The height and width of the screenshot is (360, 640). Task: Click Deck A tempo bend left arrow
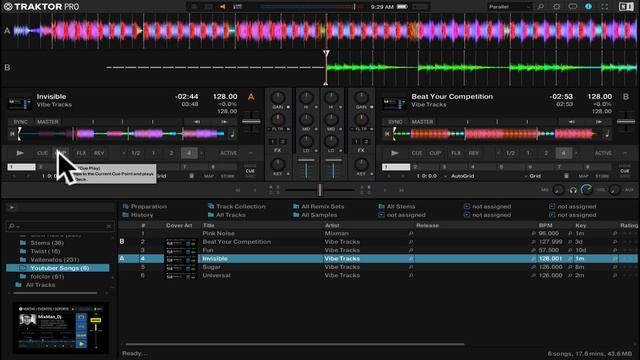point(197,122)
